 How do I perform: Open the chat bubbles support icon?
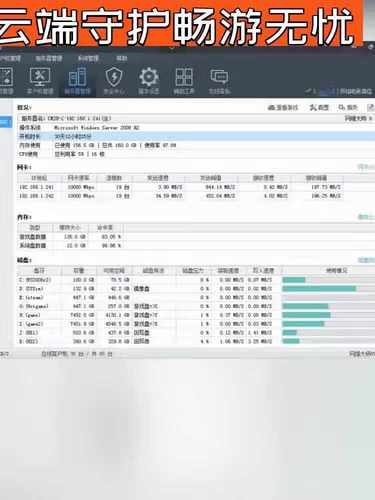(x=219, y=80)
